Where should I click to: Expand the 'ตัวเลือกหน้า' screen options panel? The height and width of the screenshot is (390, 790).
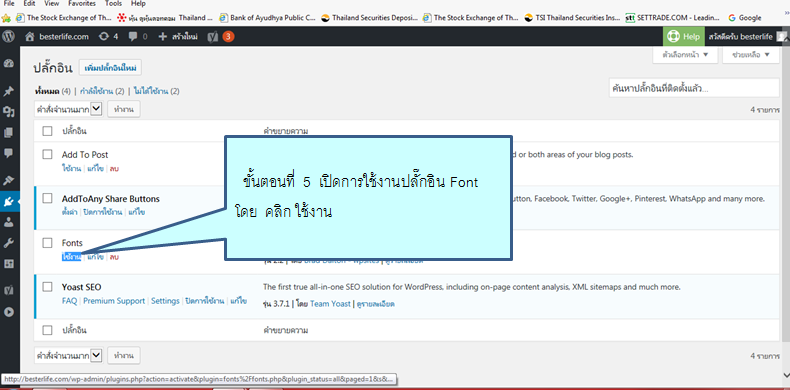pos(685,55)
